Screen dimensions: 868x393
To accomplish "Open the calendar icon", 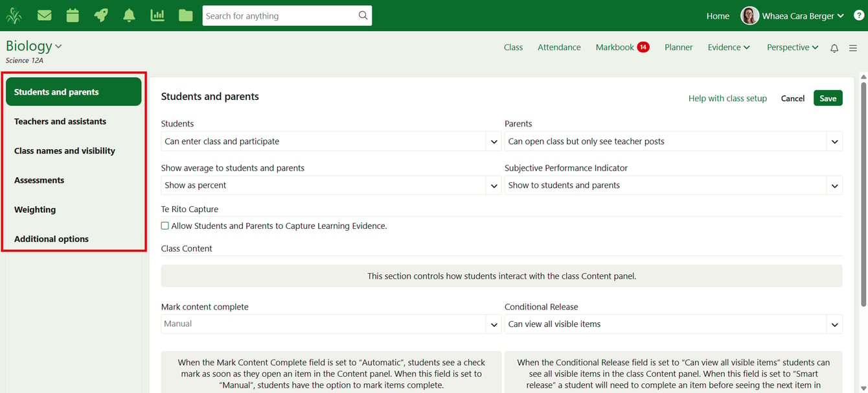I will (73, 16).
